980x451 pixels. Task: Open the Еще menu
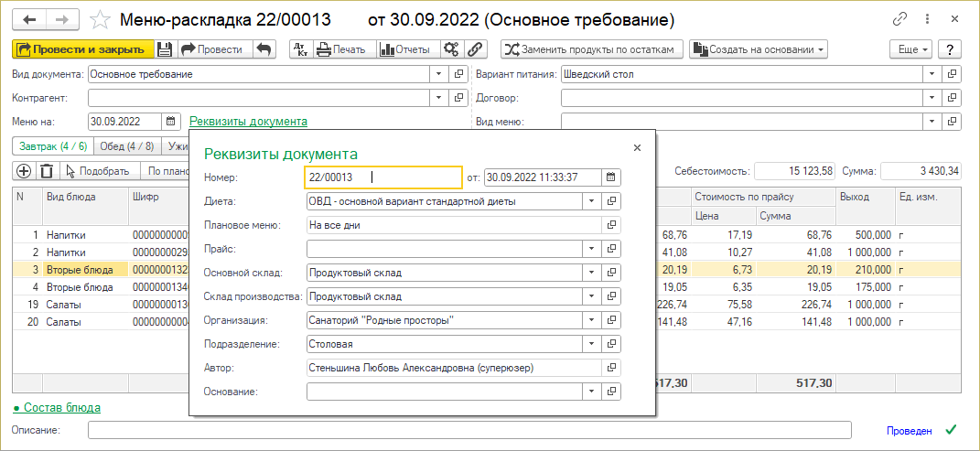click(x=911, y=49)
